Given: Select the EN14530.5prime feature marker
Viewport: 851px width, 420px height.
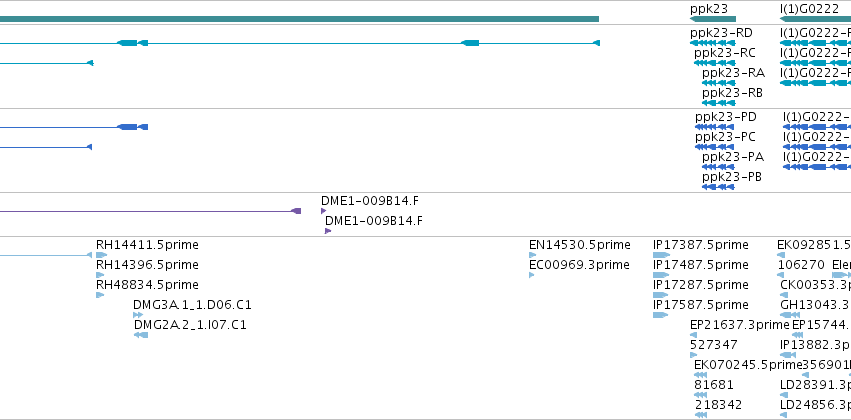Looking at the screenshot, I should [x=532, y=255].
